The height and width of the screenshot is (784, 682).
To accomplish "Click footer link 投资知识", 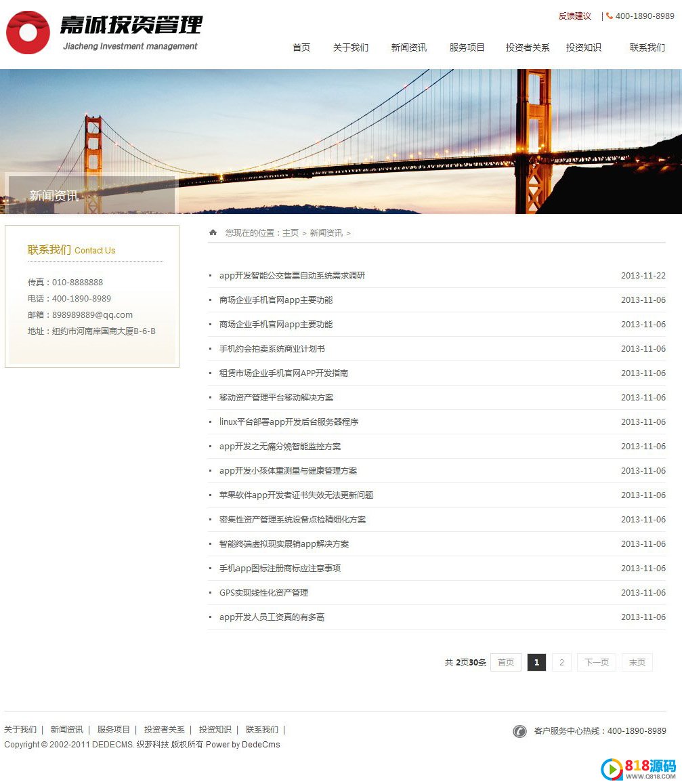I will point(215,730).
